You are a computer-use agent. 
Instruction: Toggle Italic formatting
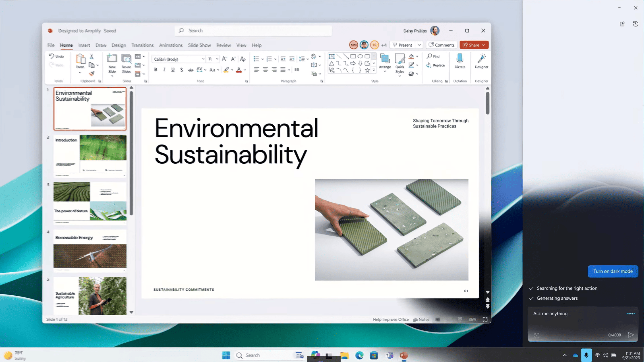pos(164,70)
